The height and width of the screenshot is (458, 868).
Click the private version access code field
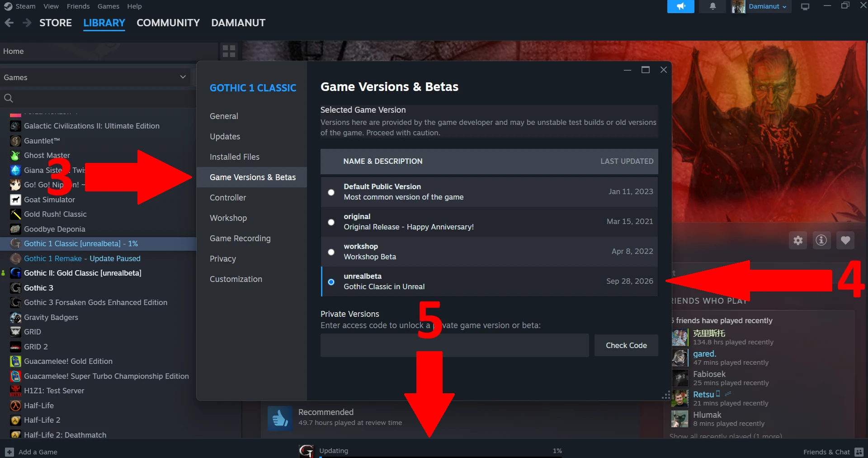point(454,345)
